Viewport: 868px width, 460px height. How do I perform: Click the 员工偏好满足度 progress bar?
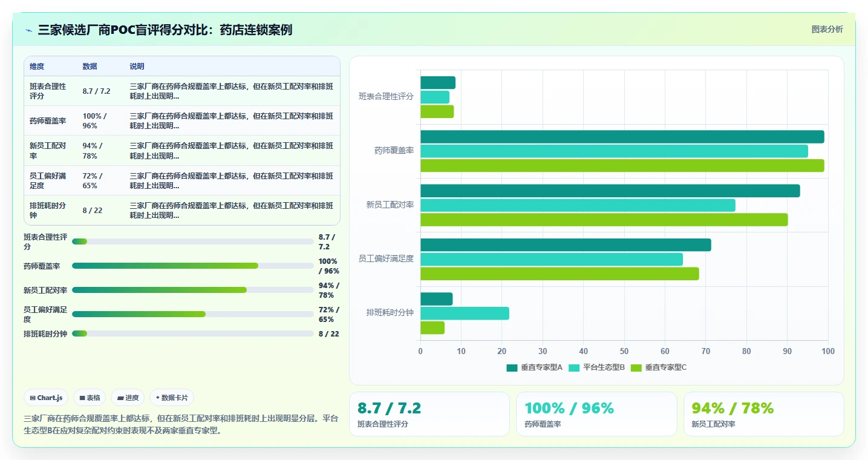coord(192,314)
